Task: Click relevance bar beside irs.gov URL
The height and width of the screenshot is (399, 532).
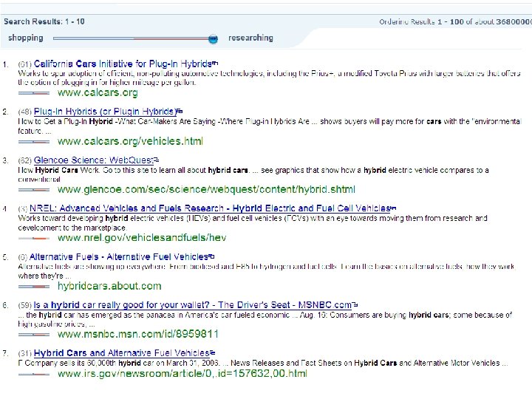Action: (x=34, y=375)
